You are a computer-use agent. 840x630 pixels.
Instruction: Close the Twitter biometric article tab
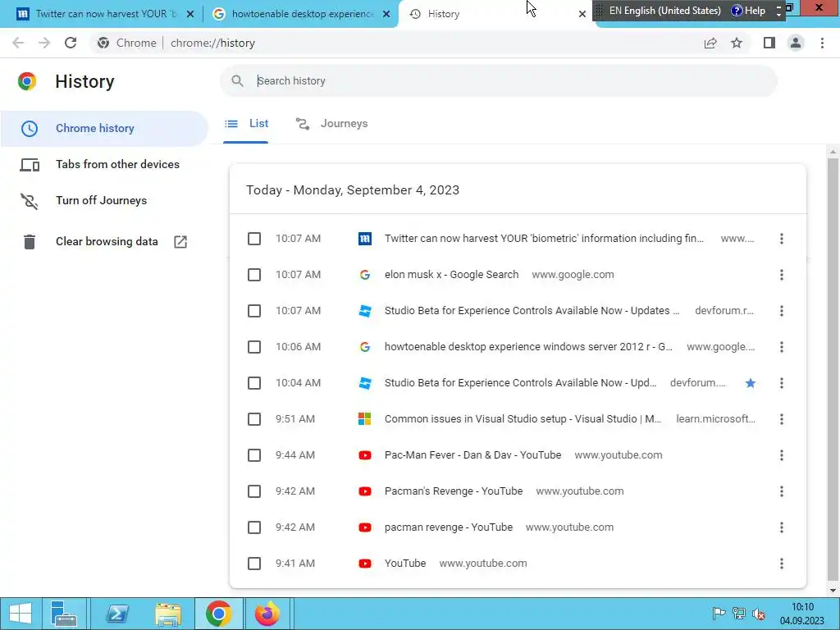point(190,14)
